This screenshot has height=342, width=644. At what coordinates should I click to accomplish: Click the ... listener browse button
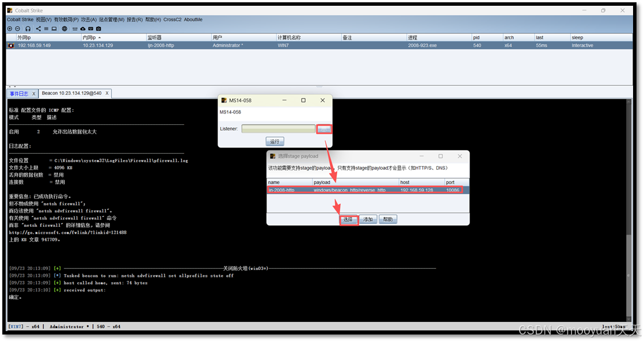point(324,129)
